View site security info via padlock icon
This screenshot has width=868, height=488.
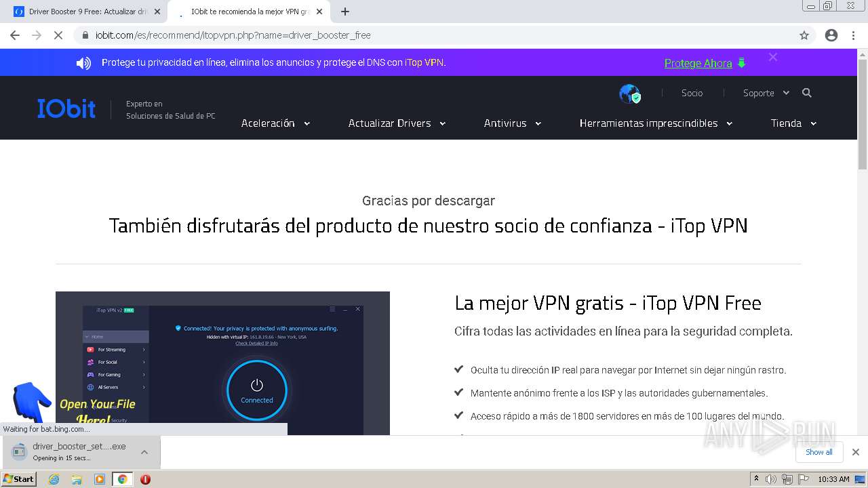click(85, 35)
